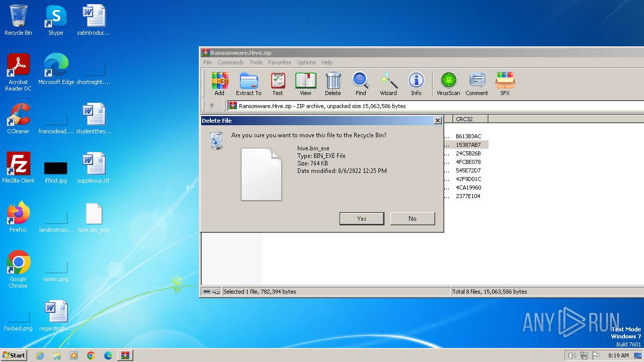The width and height of the screenshot is (644, 362).
Task: Click the 8:19 AM clock in the tray
Action: pos(618,355)
